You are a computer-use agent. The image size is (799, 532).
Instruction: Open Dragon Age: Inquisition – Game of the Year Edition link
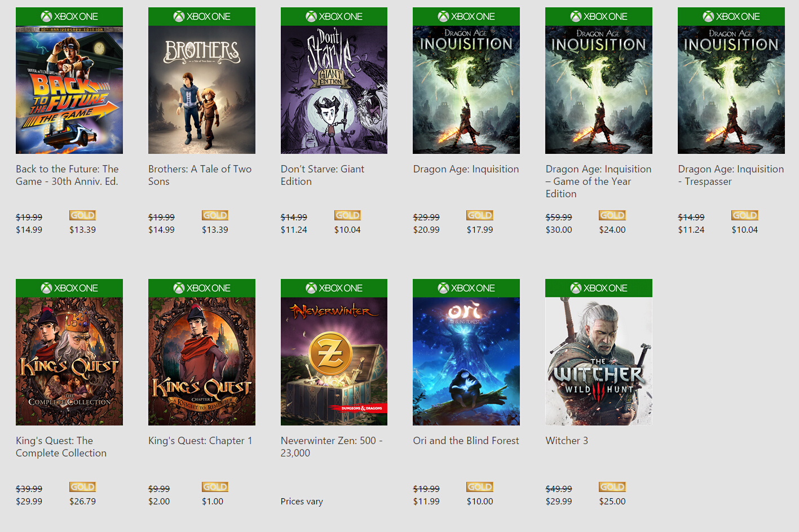pyautogui.click(x=598, y=181)
